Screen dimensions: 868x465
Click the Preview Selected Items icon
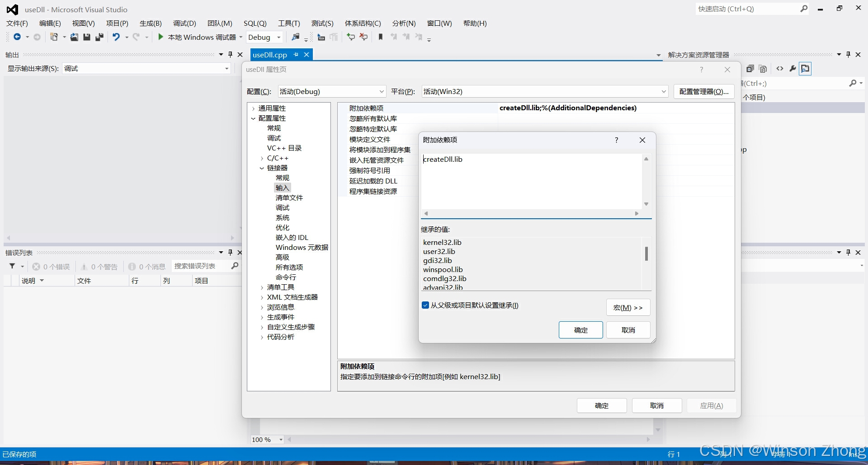click(805, 69)
